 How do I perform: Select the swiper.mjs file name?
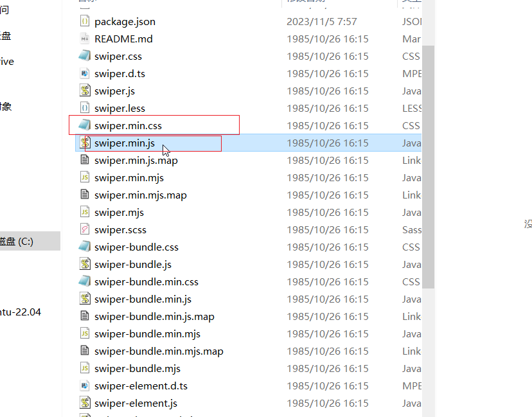(119, 213)
